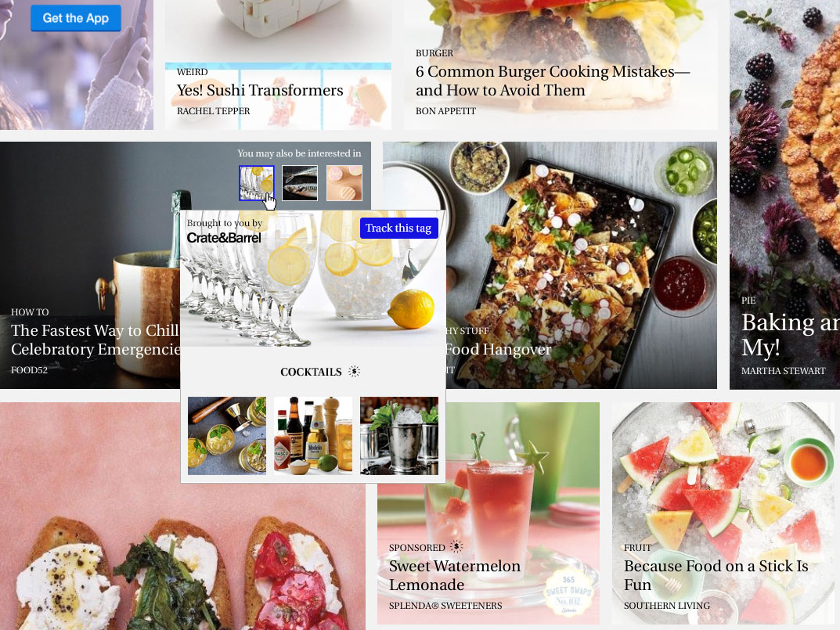Open the COCKTAILS tag heading
The image size is (840, 630).
(312, 372)
